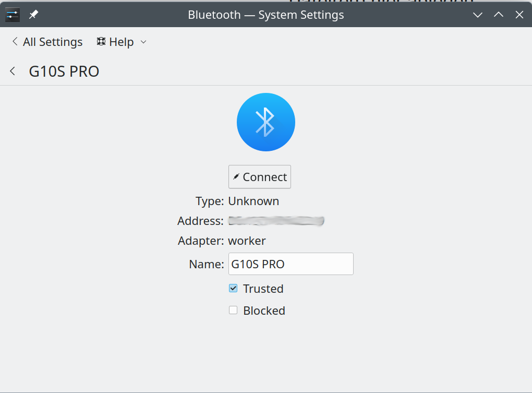Click the Trusted label text
Image resolution: width=532 pixels, height=393 pixels.
[263, 289]
